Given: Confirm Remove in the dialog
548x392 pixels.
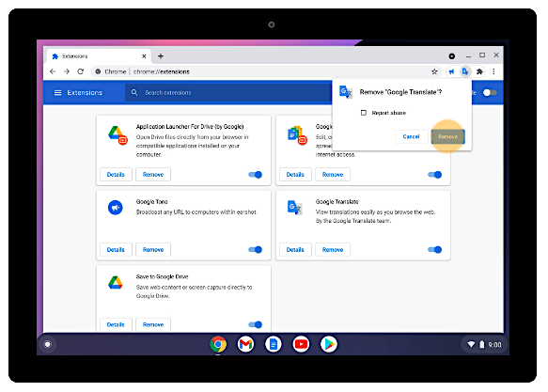Looking at the screenshot, I should [447, 136].
